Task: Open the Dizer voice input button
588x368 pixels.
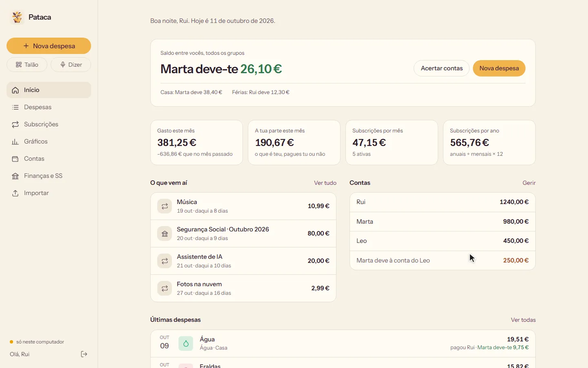Action: (x=71, y=65)
